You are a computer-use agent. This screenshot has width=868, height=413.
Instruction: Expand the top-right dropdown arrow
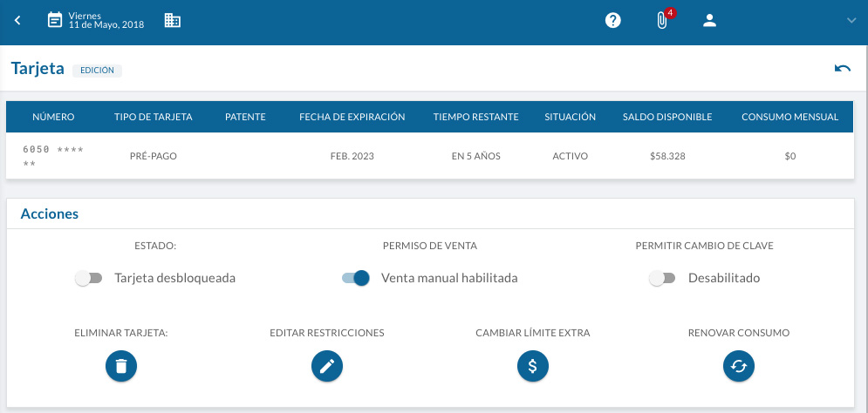[x=851, y=21]
